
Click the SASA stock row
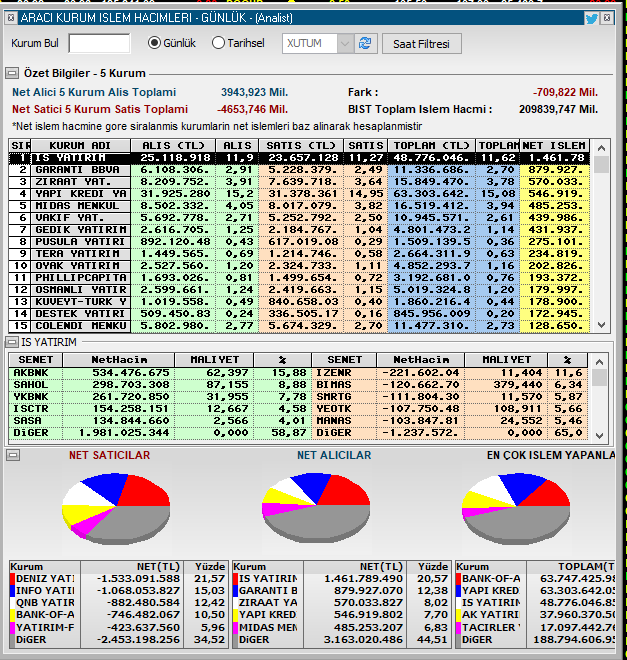pyautogui.click(x=160, y=421)
